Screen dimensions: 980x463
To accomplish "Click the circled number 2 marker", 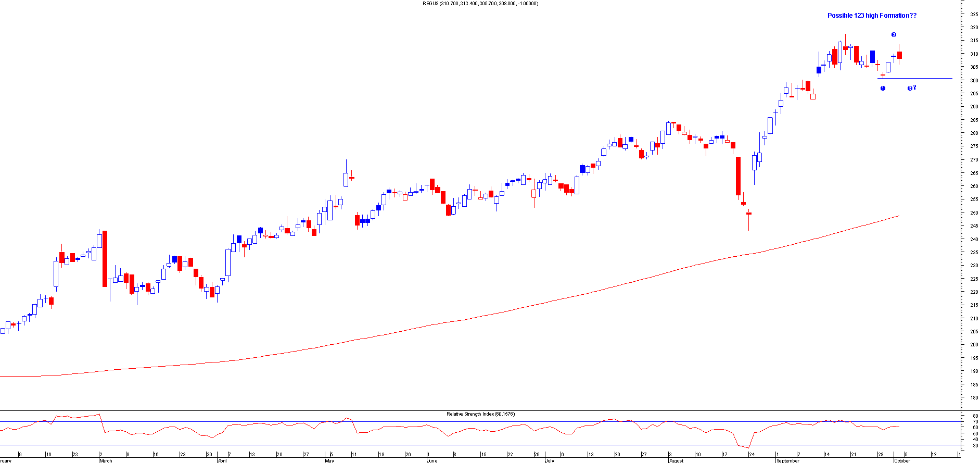I will pyautogui.click(x=894, y=35).
